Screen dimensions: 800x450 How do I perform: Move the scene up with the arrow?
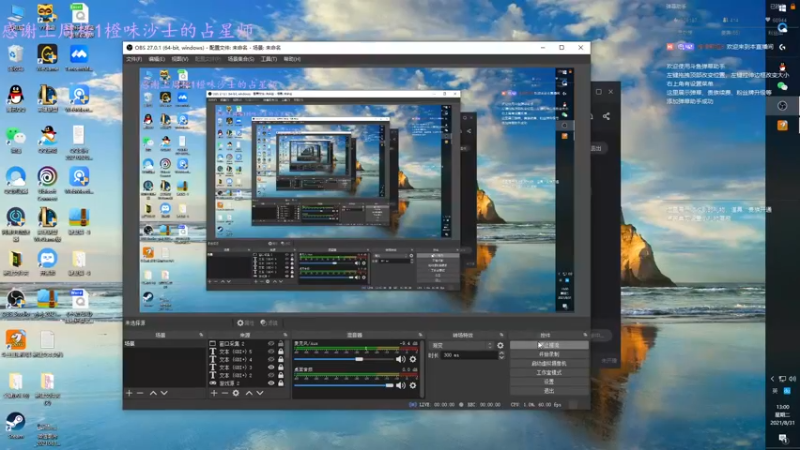pos(153,393)
